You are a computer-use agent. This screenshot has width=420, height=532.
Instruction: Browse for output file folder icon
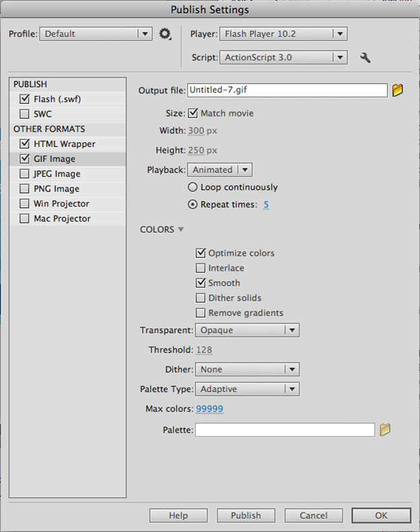coord(398,90)
